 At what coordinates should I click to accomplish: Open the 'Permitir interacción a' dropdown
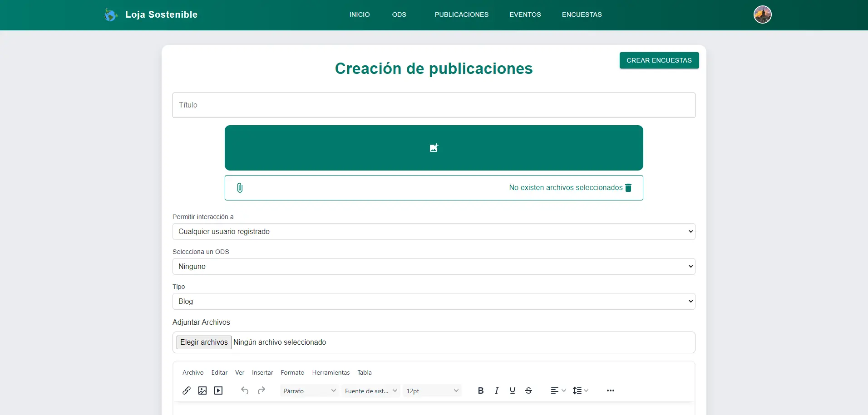(x=433, y=231)
